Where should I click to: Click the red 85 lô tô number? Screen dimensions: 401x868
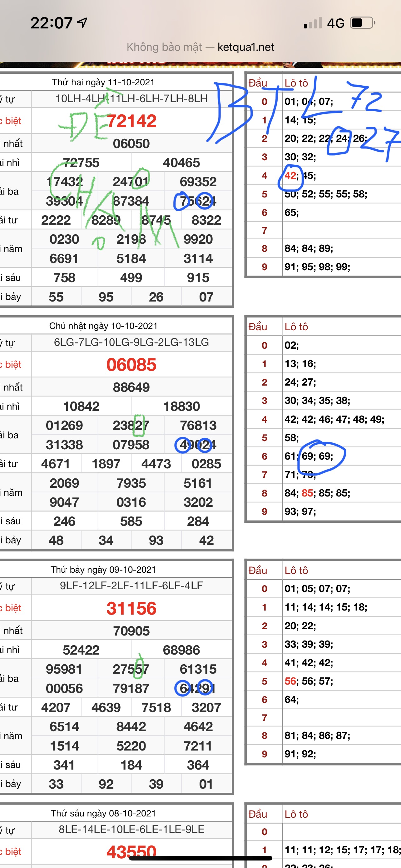tap(307, 493)
